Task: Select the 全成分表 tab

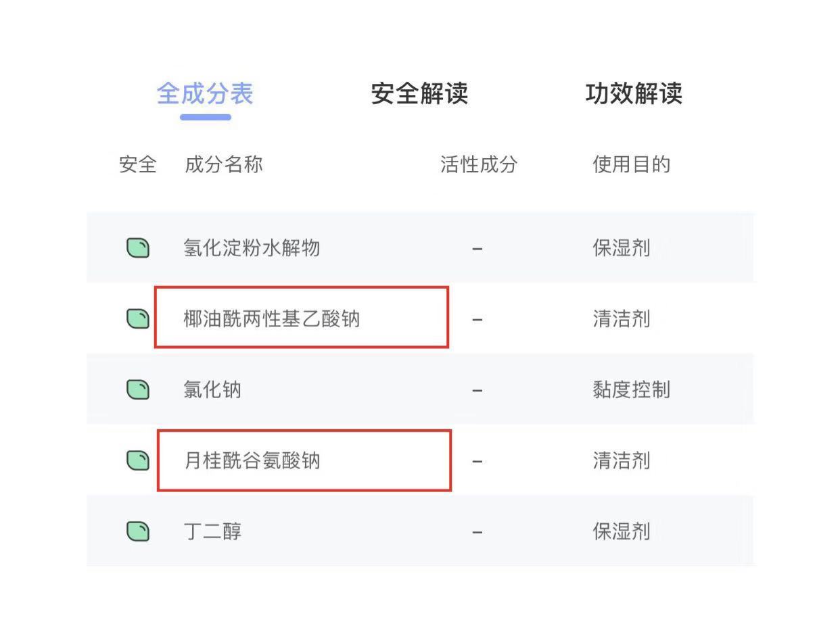Action: (204, 95)
